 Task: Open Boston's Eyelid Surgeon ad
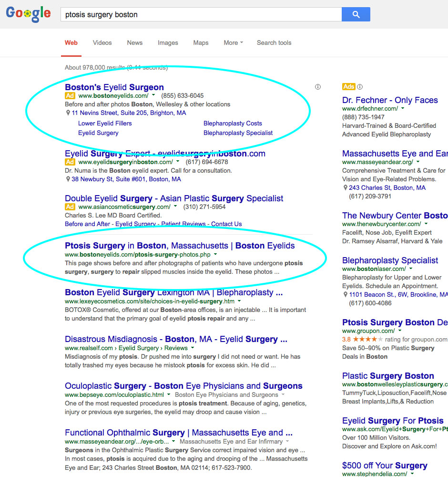tap(114, 87)
